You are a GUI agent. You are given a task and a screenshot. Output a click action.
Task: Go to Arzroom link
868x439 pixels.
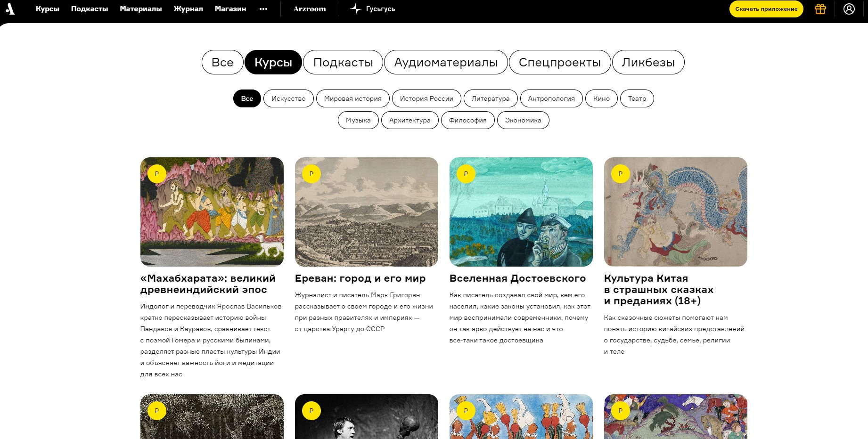[x=310, y=9]
